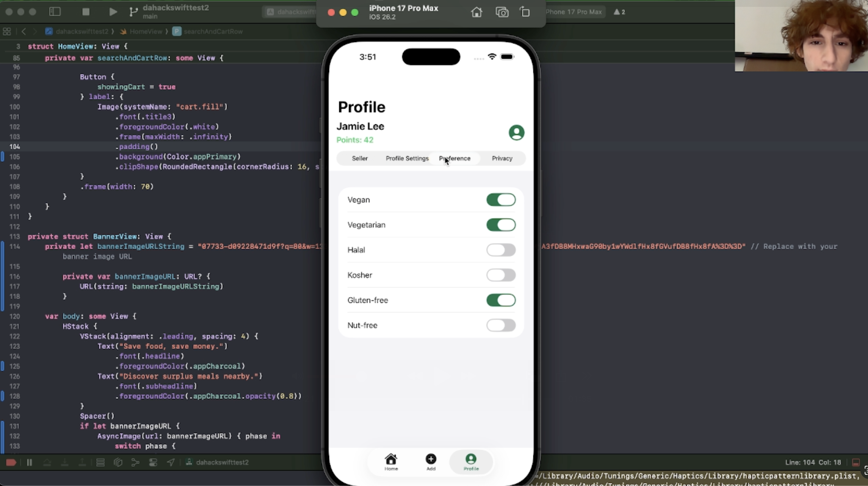
Task: Tap the Add tab bar button
Action: tap(431, 462)
